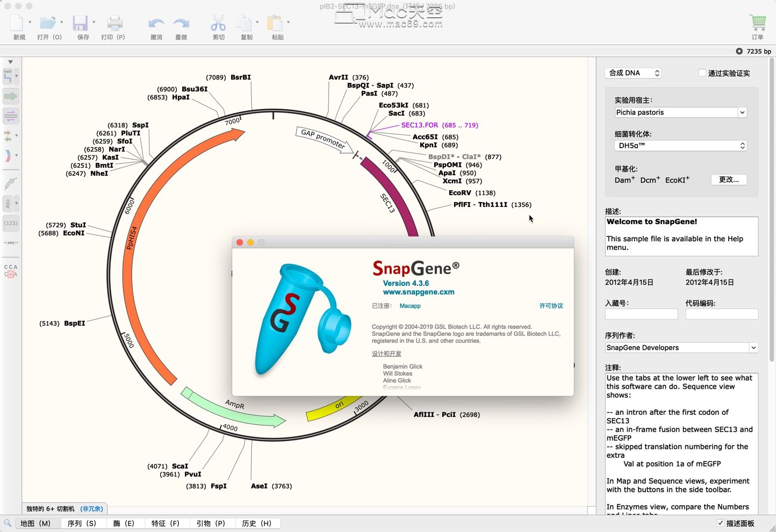This screenshot has width=776, height=532.
Task: Click inside the 入藏号 input field
Action: click(x=641, y=314)
